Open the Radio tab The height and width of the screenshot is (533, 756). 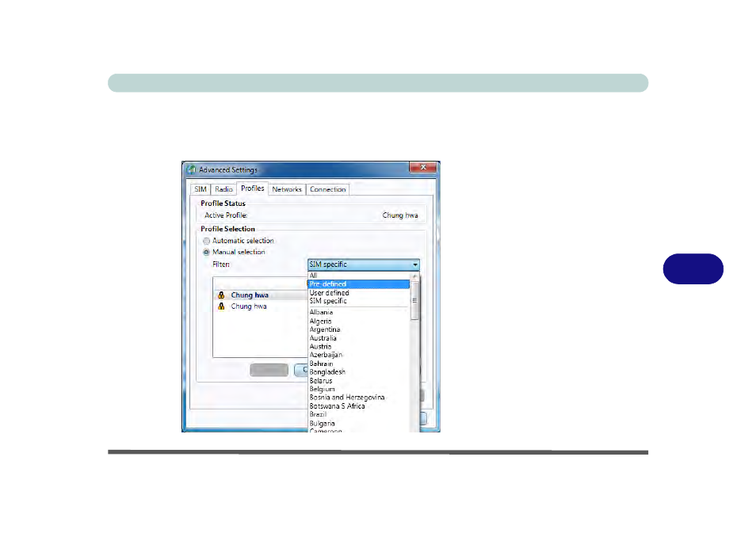pyautogui.click(x=223, y=189)
